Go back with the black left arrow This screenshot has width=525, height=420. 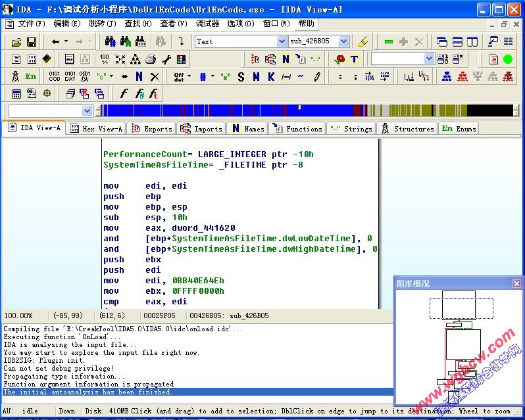[55, 42]
